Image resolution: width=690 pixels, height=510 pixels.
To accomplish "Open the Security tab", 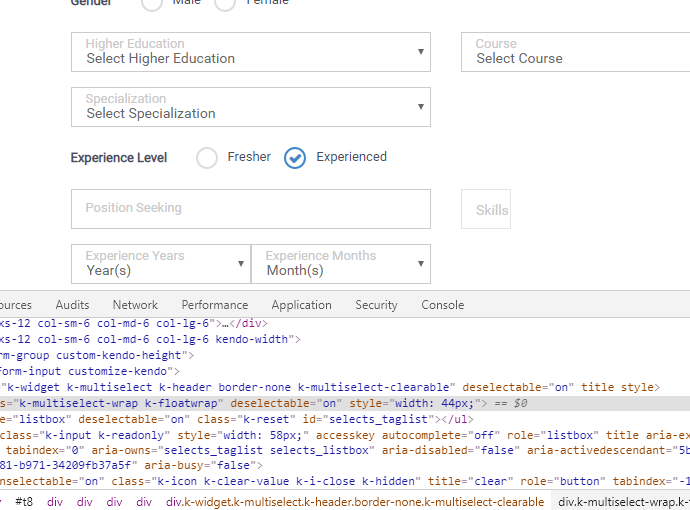I will [x=376, y=305].
